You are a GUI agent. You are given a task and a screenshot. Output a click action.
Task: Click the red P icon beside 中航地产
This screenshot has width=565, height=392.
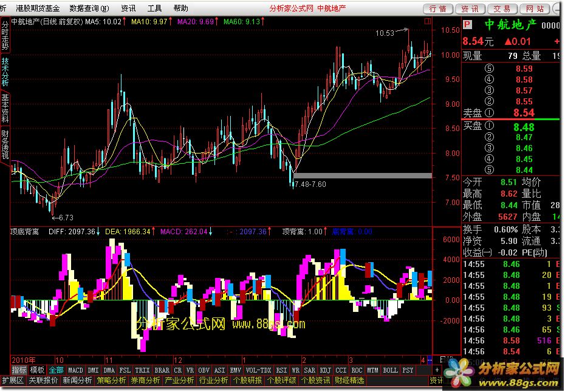[467, 24]
